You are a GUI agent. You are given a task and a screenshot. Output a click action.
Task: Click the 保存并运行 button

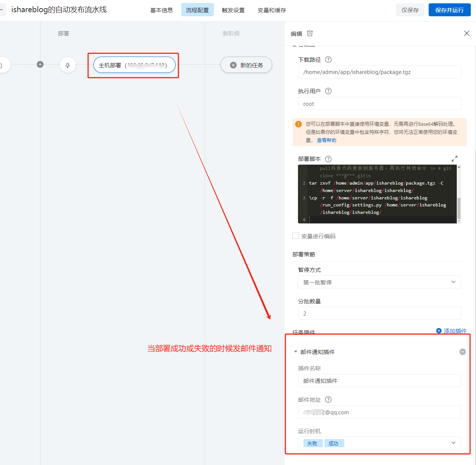[x=449, y=10]
